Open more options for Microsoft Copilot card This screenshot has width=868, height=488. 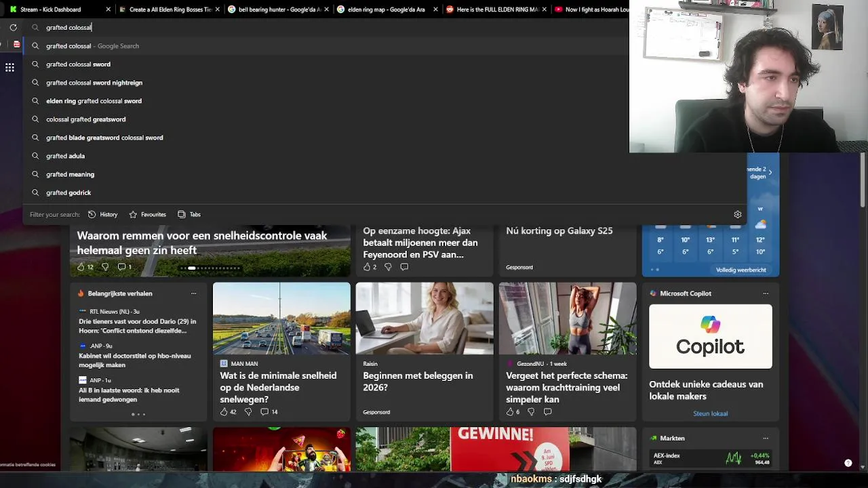point(766,293)
